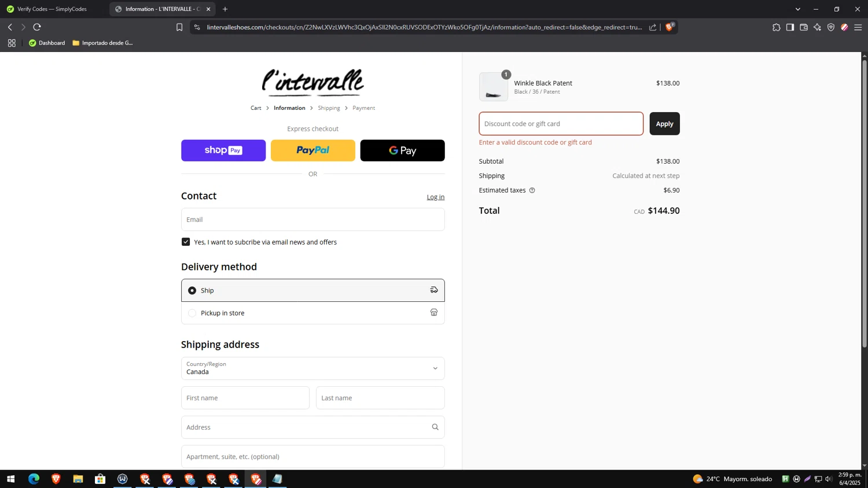Image resolution: width=868 pixels, height=488 pixels.
Task: Toggle email news and offers checkbox
Action: point(186,242)
